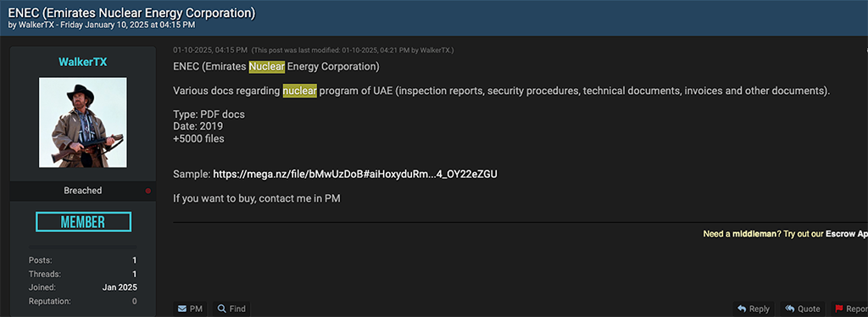868x317 pixels.
Task: Click the progress bar below the MEMBER badge
Action: (82, 246)
